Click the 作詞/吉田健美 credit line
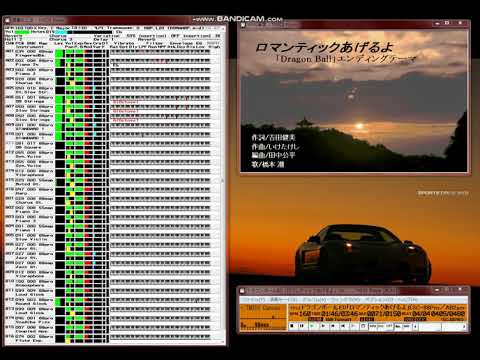The width and height of the screenshot is (480, 360). tap(273, 138)
